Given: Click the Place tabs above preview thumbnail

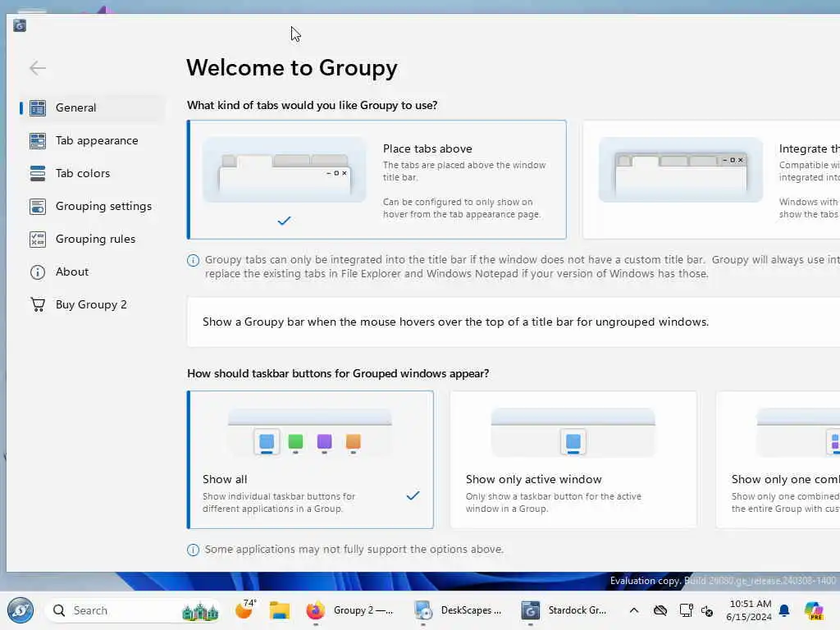Looking at the screenshot, I should [285, 169].
